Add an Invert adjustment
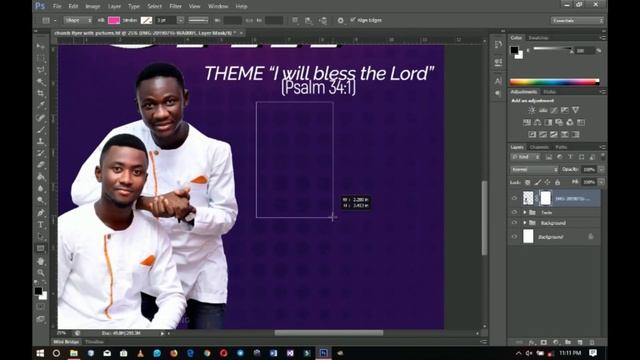The height and width of the screenshot is (360, 640). tap(532, 134)
